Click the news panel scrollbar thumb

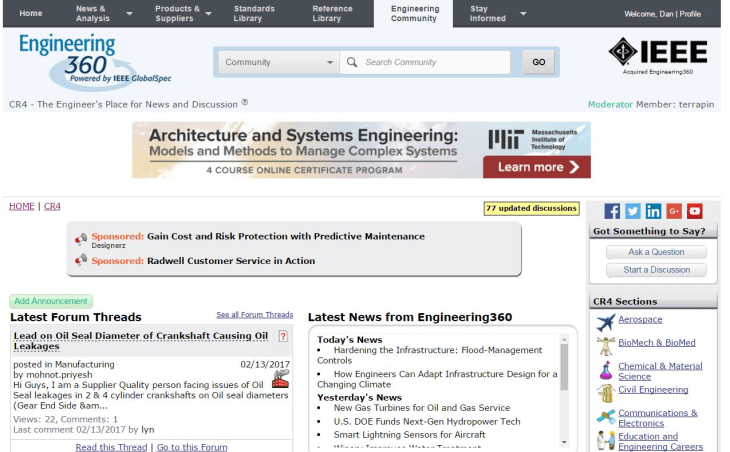(564, 367)
